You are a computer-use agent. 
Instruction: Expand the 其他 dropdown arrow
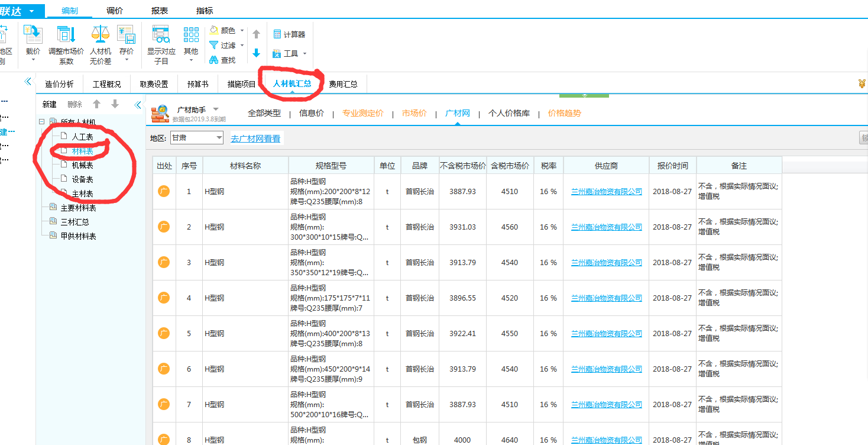click(x=191, y=60)
